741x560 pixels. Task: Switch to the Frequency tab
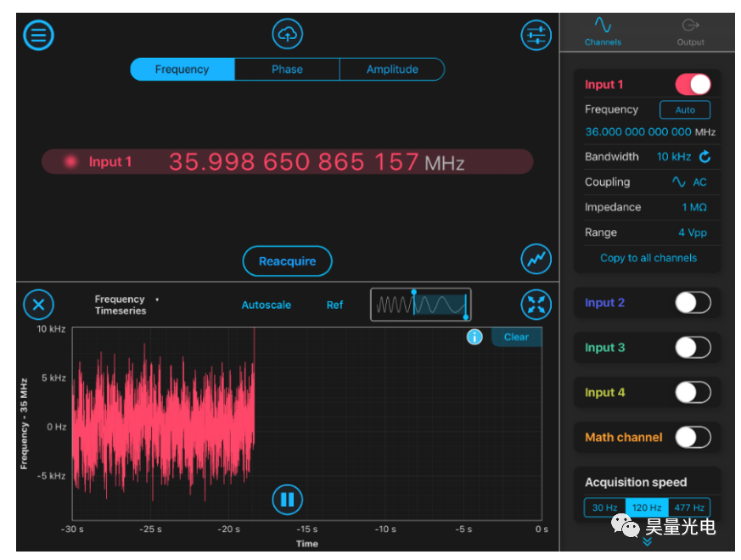click(x=182, y=70)
